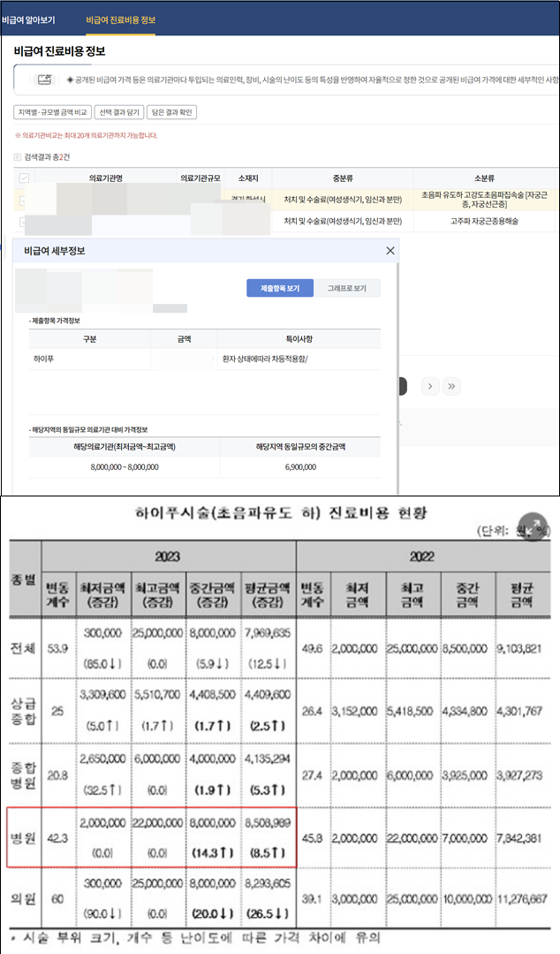Click the info notice icon near the top

[x=44, y=79]
